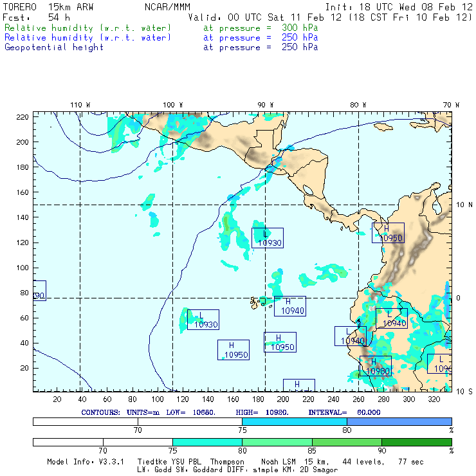Click the '80 W' longitude label
Screen dimensions: 476x476
coord(358,105)
